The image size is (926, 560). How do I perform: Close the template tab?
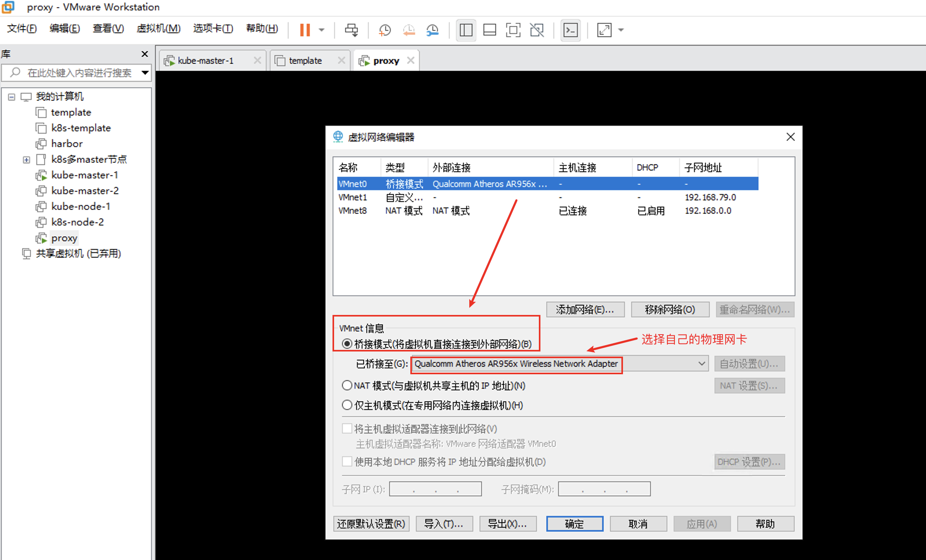click(342, 60)
